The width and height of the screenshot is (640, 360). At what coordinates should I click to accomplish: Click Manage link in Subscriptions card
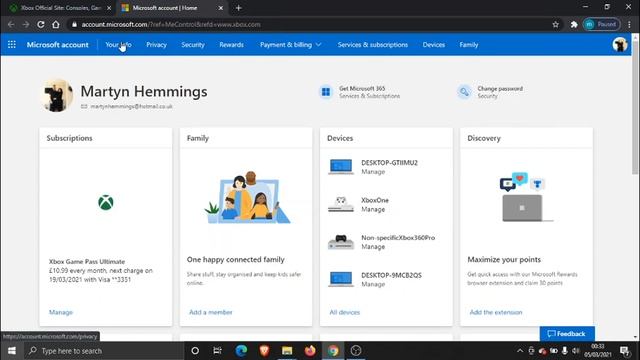pyautogui.click(x=61, y=312)
